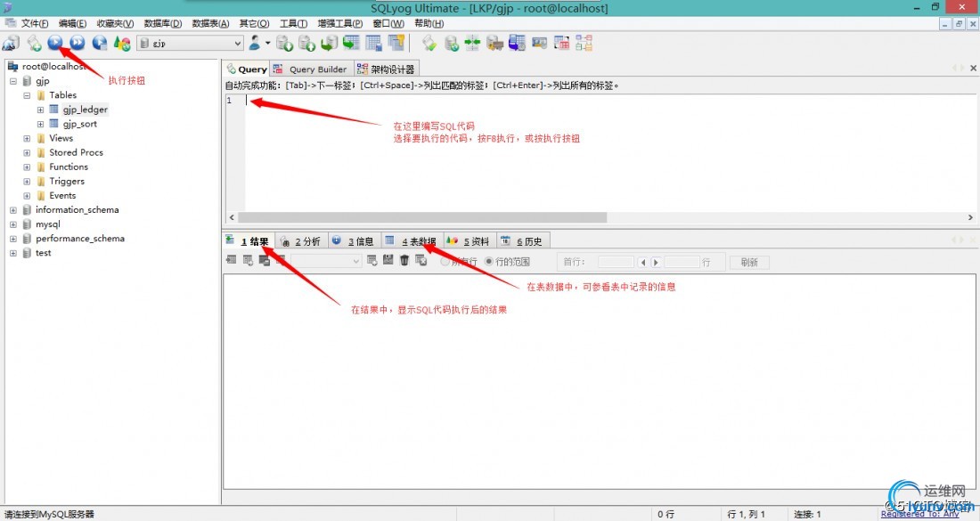
Task: Expand the gjp_sort table node
Action: pyautogui.click(x=41, y=125)
